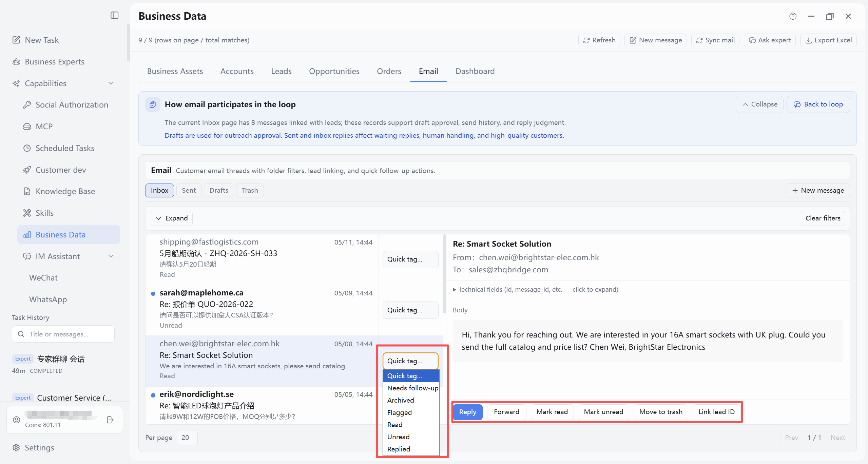Export data to Excel

coord(828,40)
